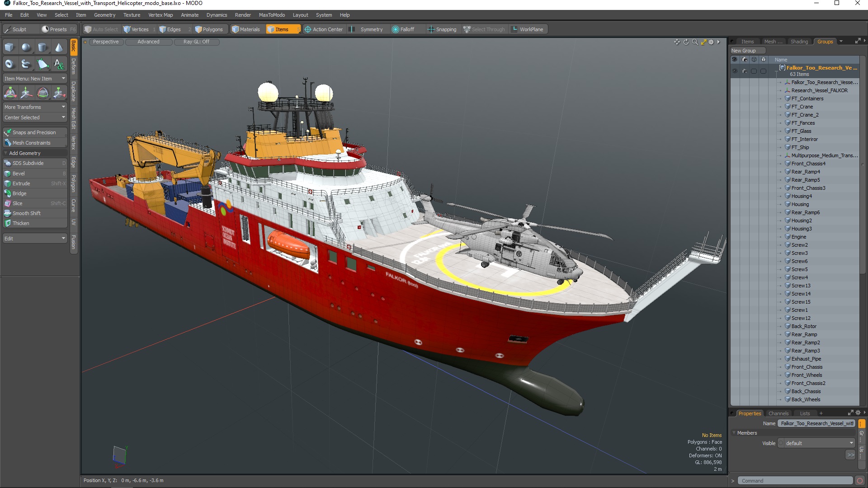Click the group Name input field
This screenshot has height=488, width=868.
816,423
